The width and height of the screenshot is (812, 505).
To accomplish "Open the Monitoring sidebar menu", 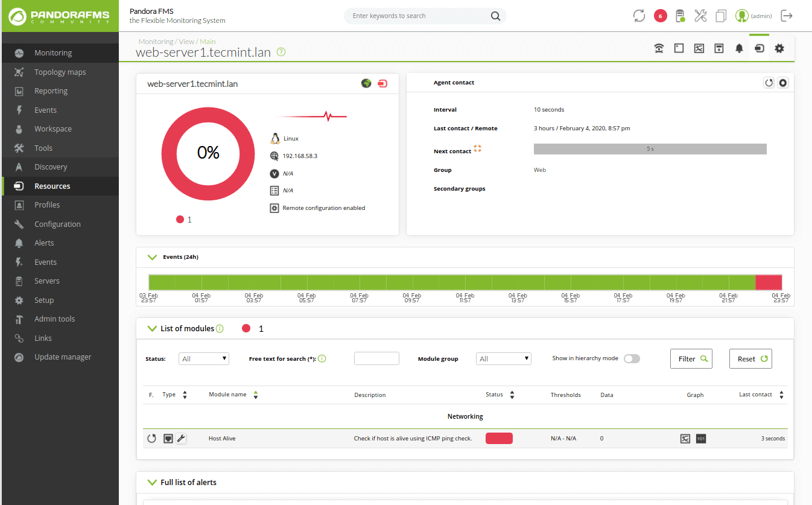I will coord(60,53).
